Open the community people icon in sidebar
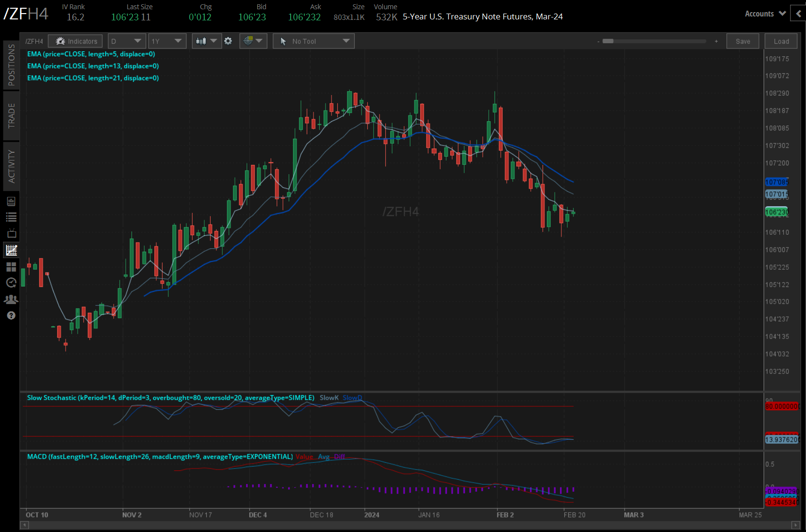This screenshot has width=806, height=532. coord(11,299)
